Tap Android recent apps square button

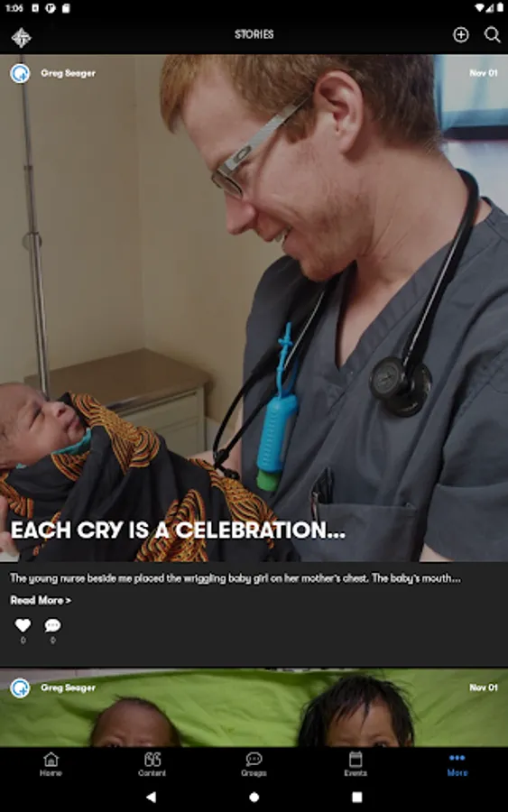coord(356,797)
